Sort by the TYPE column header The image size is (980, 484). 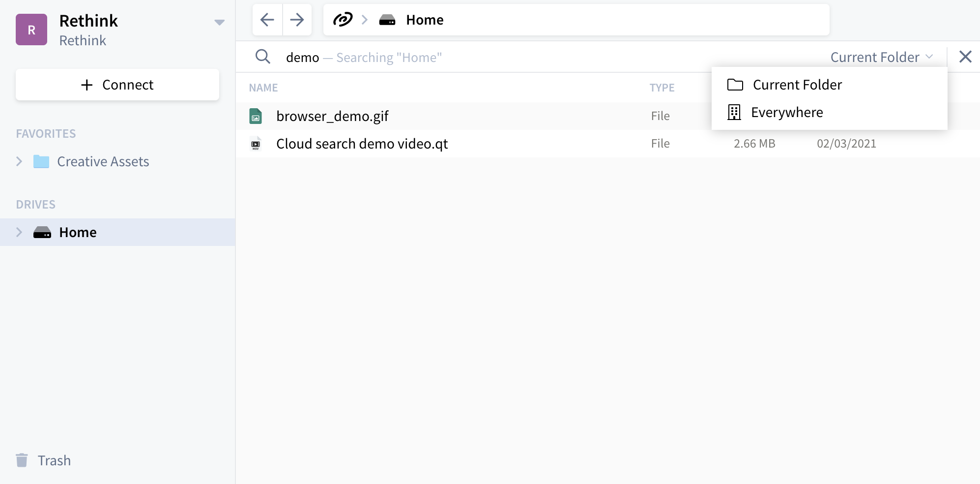coord(662,88)
